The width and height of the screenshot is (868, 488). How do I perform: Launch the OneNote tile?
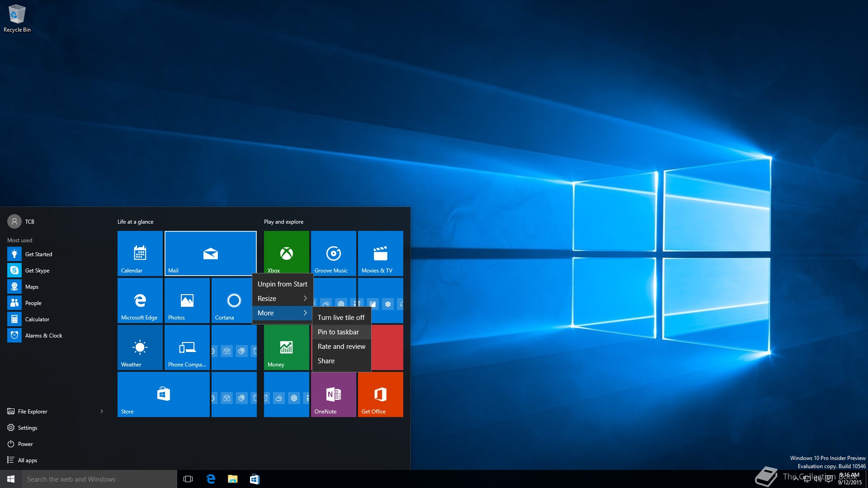point(334,394)
